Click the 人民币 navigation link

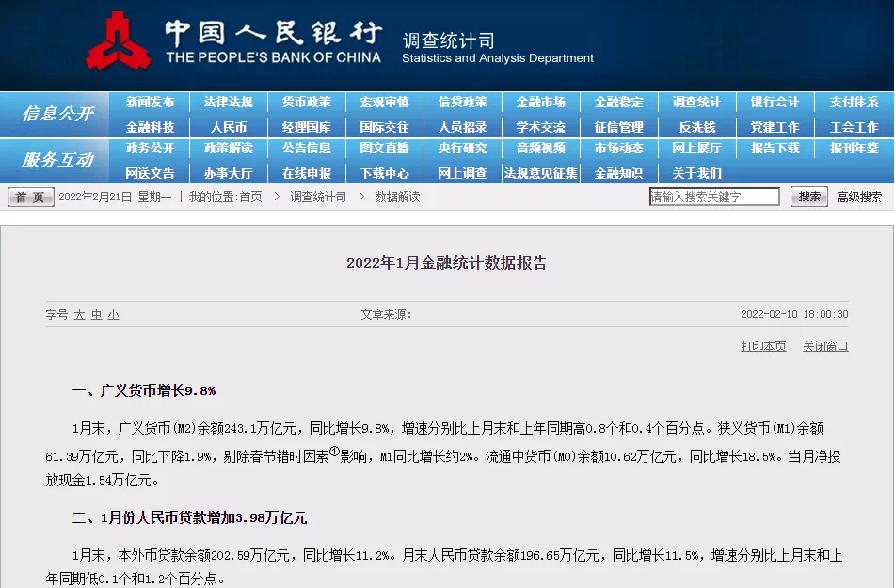tap(228, 127)
